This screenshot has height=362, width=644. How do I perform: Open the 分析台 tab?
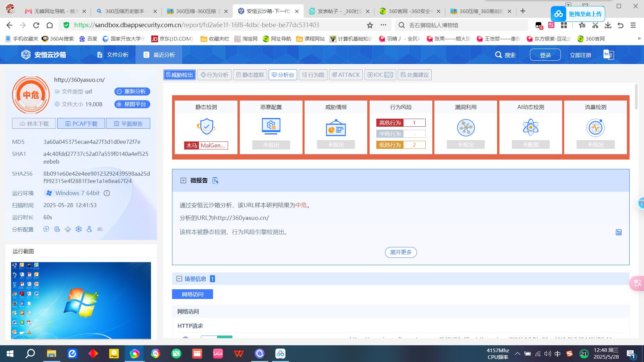[x=283, y=75]
